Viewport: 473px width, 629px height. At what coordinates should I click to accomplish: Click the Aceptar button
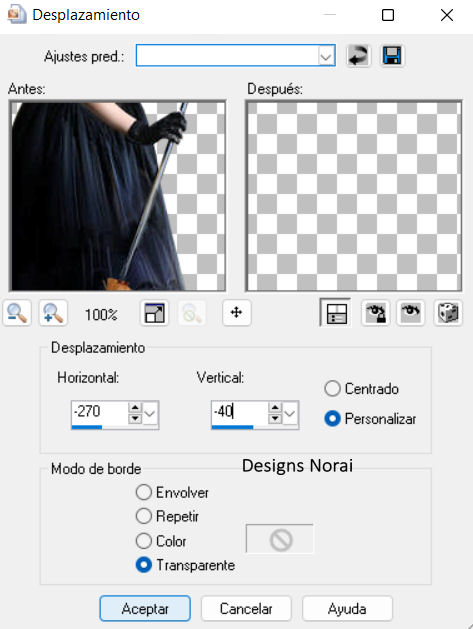coord(145,609)
